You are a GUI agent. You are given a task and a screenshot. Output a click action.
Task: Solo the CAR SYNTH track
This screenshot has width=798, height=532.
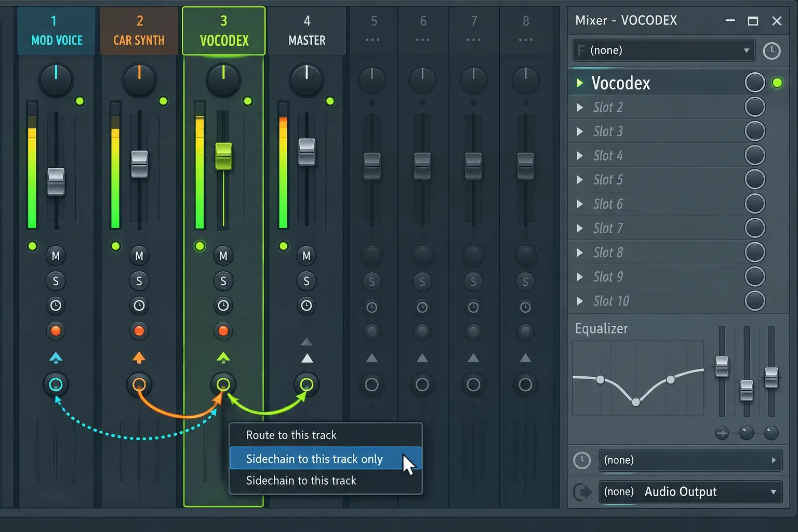point(139,281)
